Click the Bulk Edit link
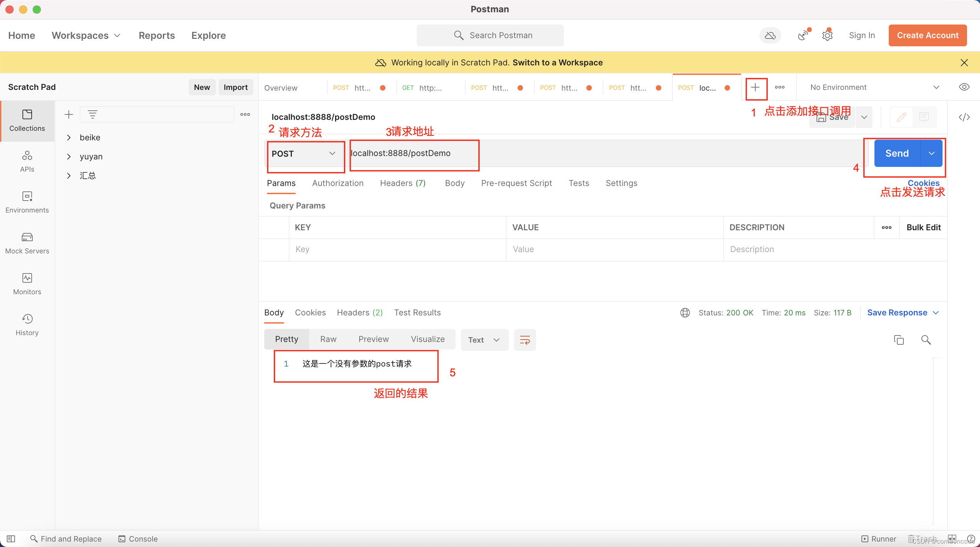This screenshot has height=547, width=980. [x=923, y=227]
